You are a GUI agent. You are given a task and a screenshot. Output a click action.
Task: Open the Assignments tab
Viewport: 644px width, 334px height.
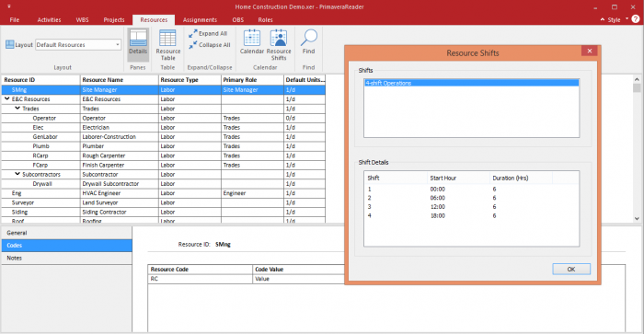200,19
